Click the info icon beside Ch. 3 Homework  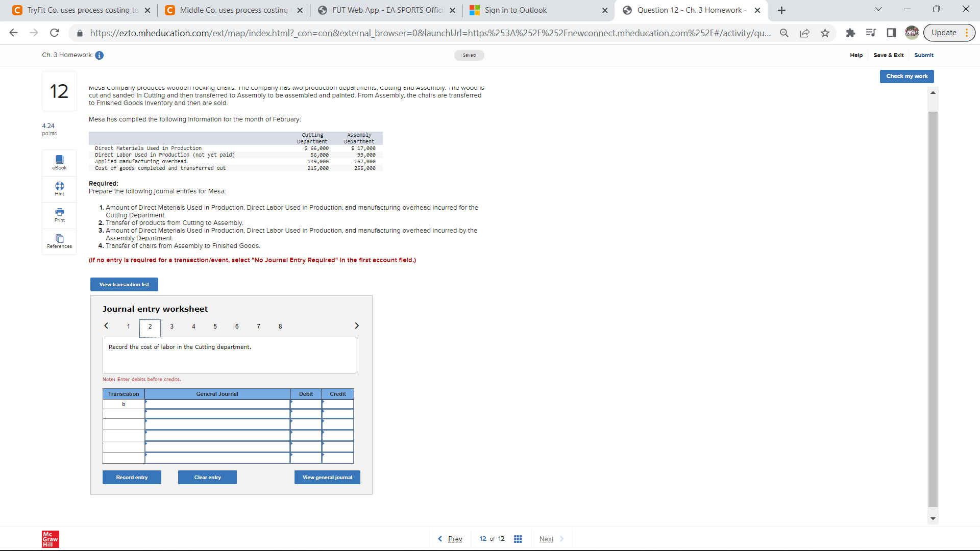(100, 55)
